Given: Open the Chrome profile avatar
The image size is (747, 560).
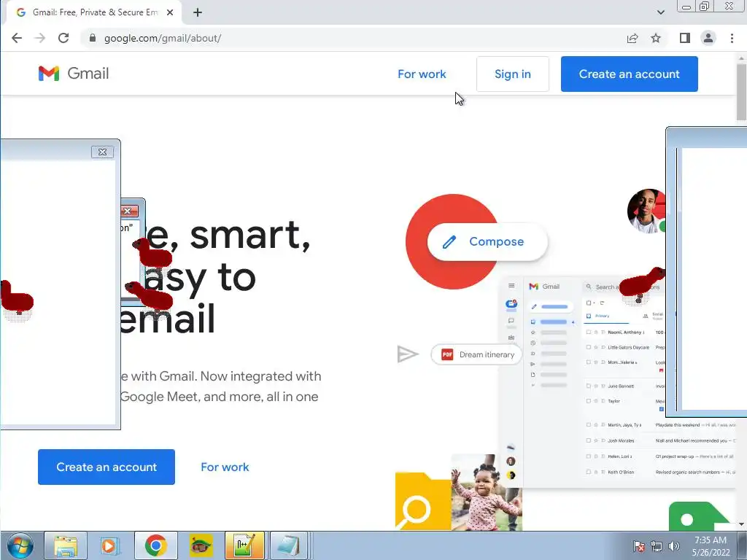Looking at the screenshot, I should point(708,38).
